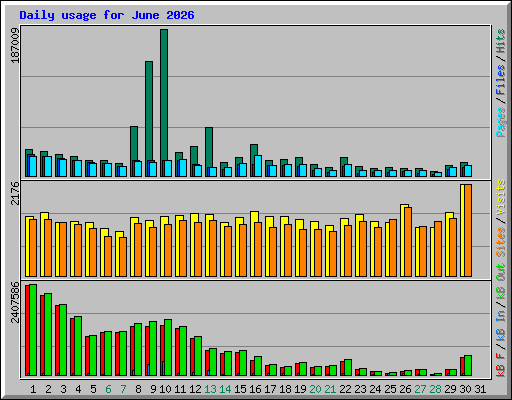Click the 'Files' legend label
512x400 pixels.
(x=501, y=80)
